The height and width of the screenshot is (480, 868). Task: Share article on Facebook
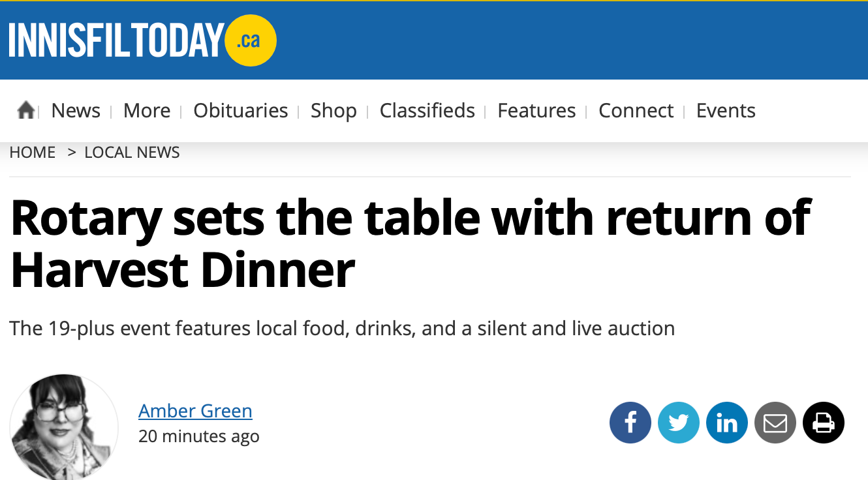click(x=630, y=423)
